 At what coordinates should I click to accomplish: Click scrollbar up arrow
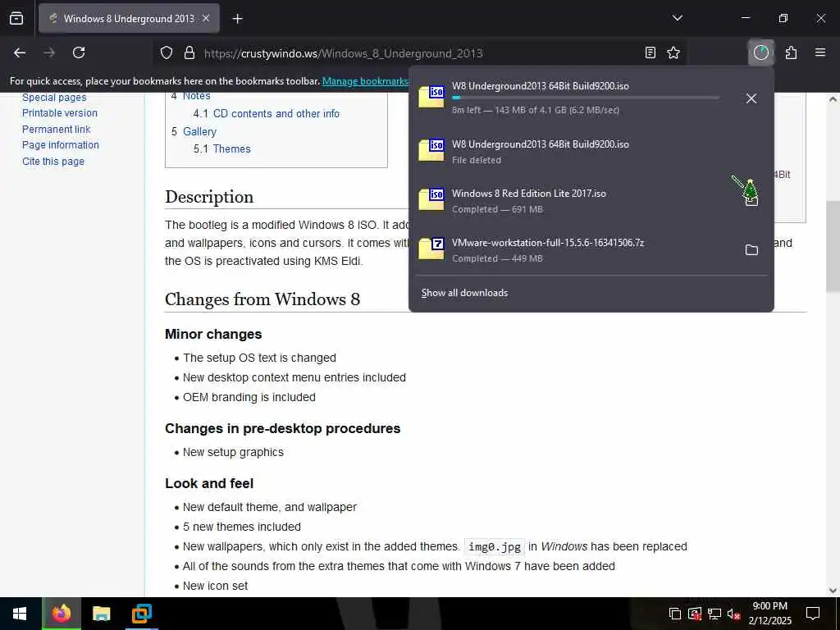point(833,99)
